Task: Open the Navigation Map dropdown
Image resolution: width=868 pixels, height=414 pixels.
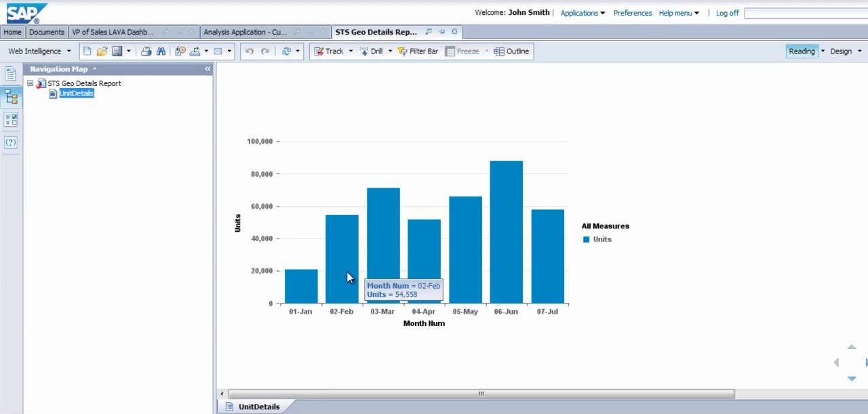Action: click(x=94, y=68)
